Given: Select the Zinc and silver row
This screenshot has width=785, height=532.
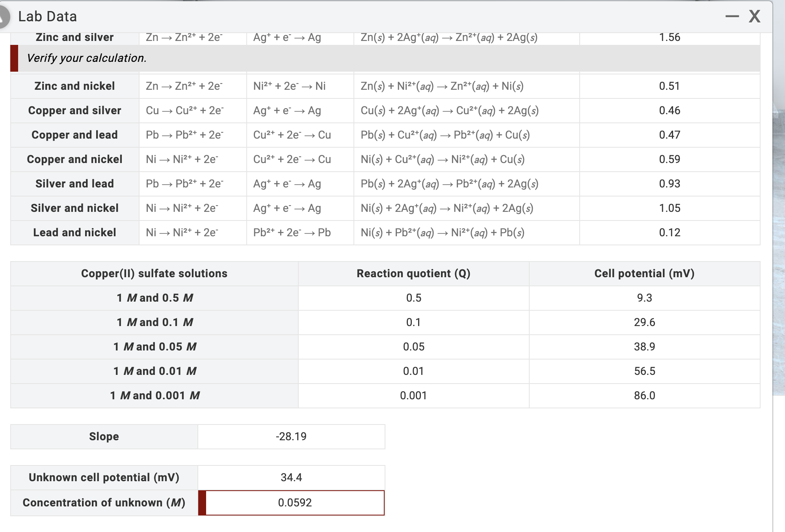Looking at the screenshot, I should [74, 37].
